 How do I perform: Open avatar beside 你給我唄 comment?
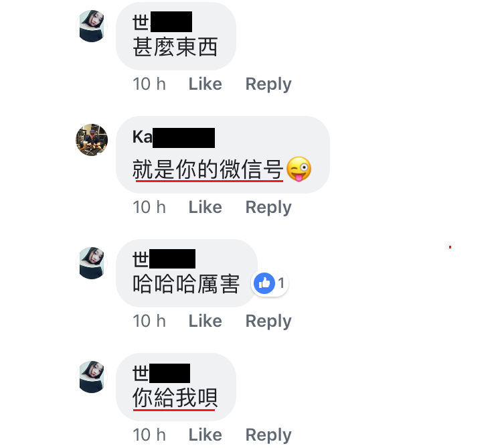(x=92, y=377)
